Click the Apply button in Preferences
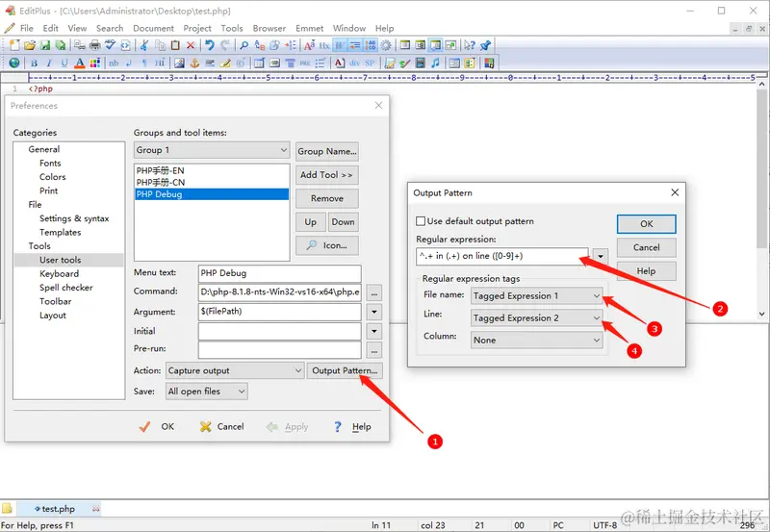Image resolution: width=770 pixels, height=532 pixels. tap(288, 427)
